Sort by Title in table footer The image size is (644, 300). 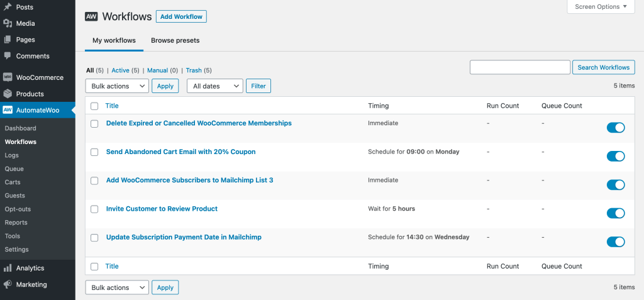(x=112, y=266)
